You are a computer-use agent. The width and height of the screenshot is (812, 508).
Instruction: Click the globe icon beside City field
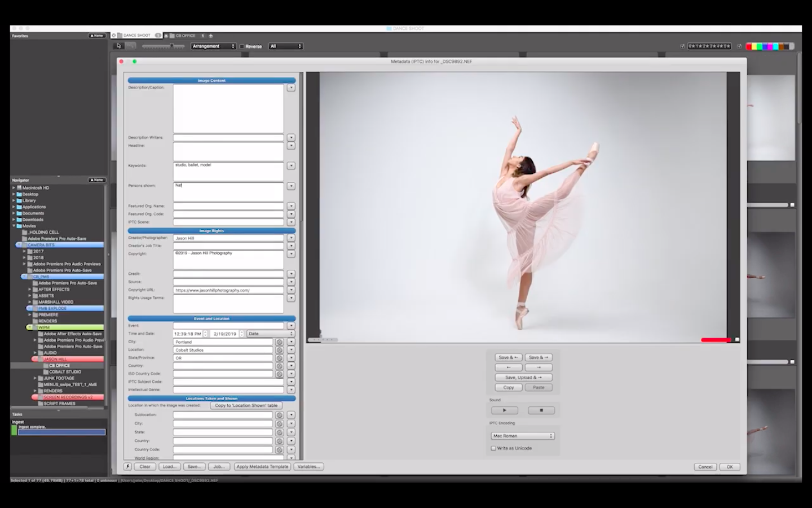coord(279,342)
